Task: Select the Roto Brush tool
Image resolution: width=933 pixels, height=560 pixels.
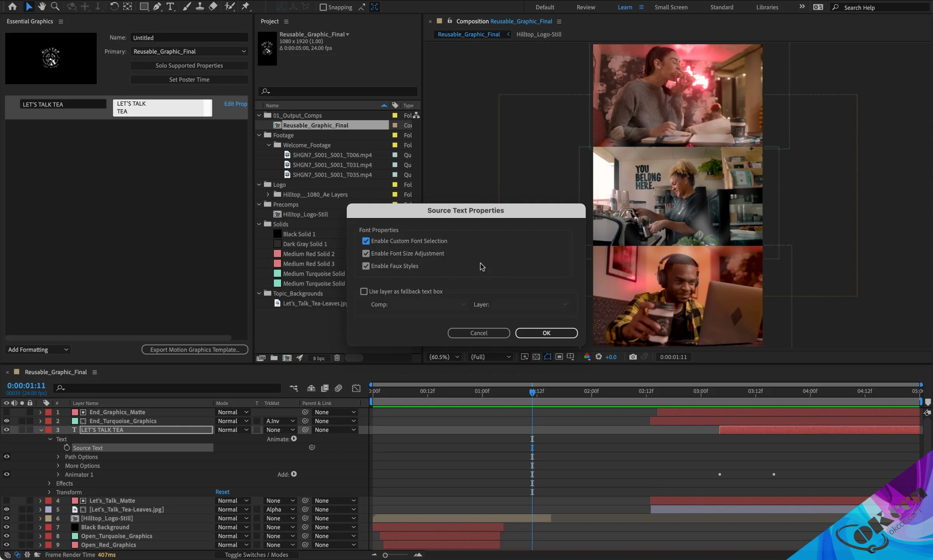Action: pos(230,7)
